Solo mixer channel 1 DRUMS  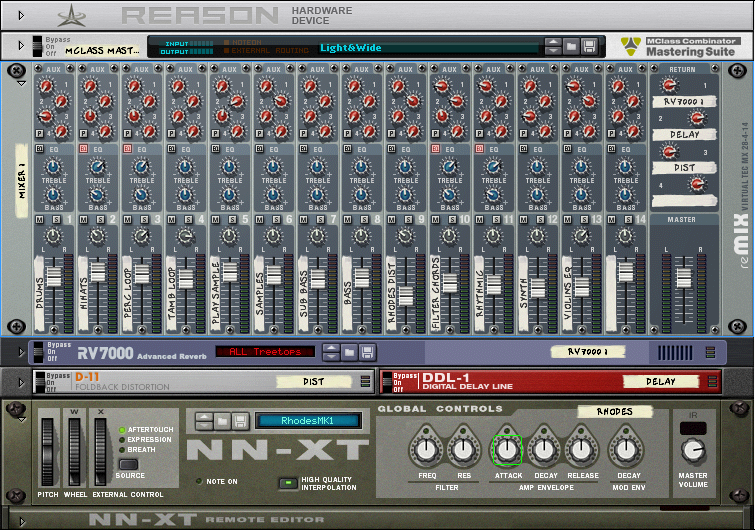click(56, 220)
